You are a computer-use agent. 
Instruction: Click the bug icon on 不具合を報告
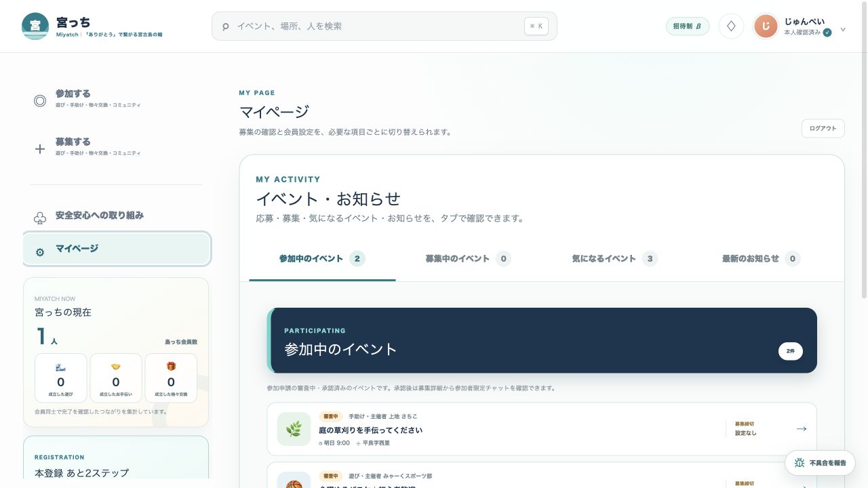coord(800,463)
